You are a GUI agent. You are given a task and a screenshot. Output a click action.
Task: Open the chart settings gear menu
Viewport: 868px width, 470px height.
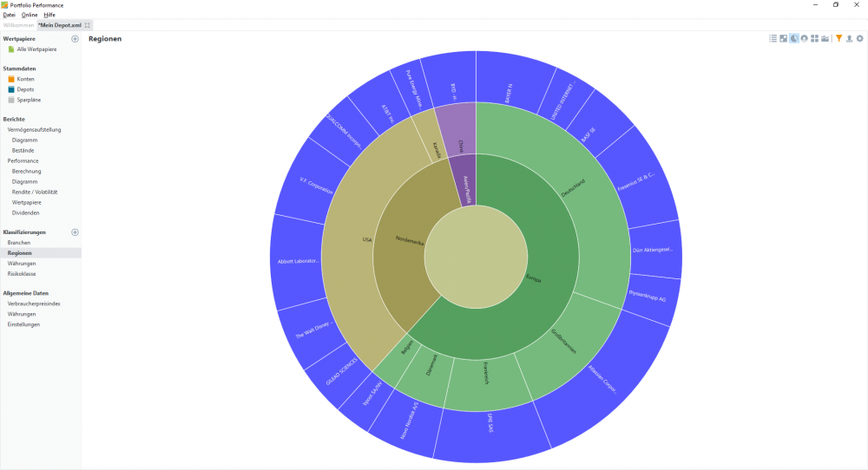[x=859, y=39]
